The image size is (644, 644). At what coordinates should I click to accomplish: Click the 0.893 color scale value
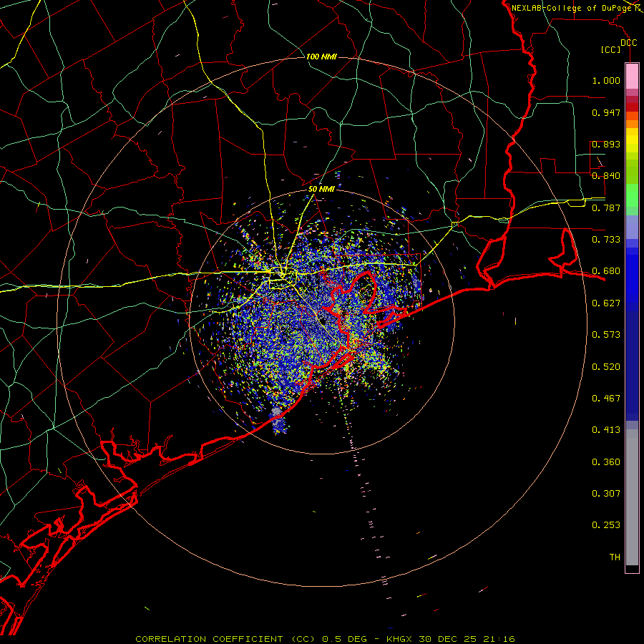[606, 144]
